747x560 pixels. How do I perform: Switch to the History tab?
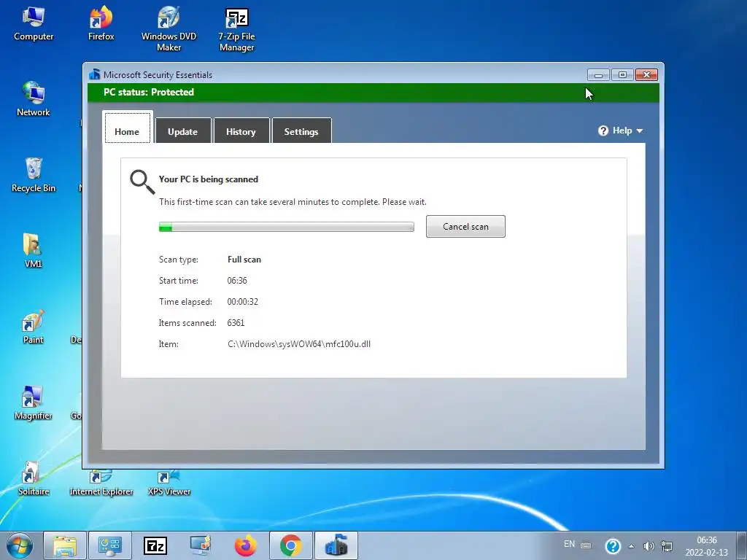241,131
